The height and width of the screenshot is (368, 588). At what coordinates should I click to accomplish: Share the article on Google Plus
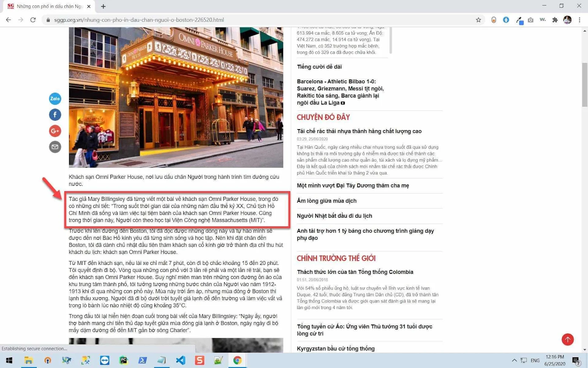pyautogui.click(x=55, y=131)
